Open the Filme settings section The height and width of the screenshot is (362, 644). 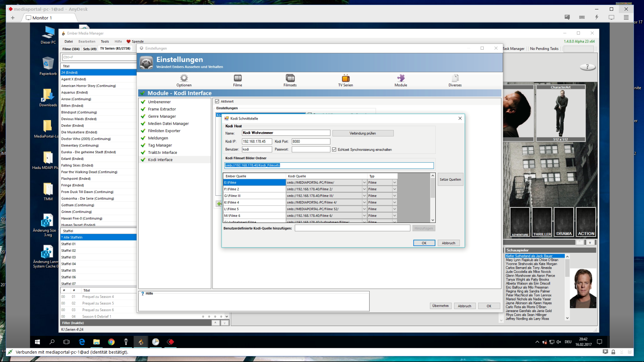(x=237, y=80)
